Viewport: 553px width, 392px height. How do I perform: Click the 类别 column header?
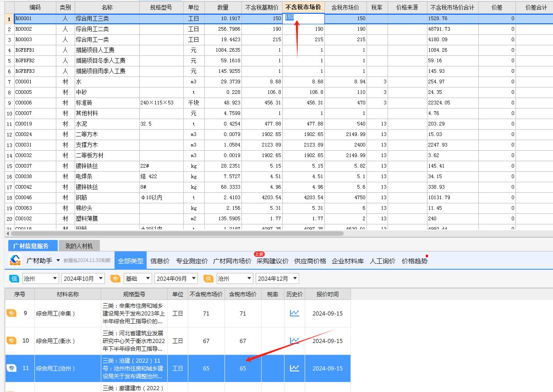[66, 7]
